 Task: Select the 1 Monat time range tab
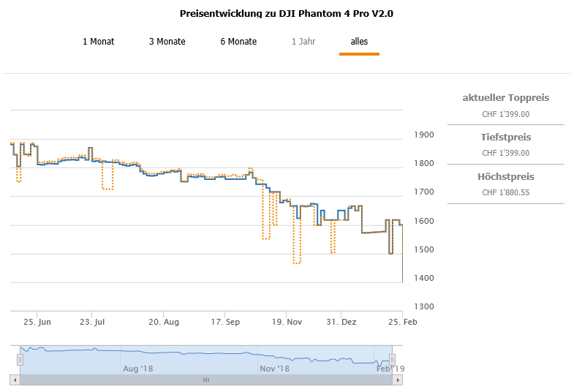pyautogui.click(x=99, y=42)
